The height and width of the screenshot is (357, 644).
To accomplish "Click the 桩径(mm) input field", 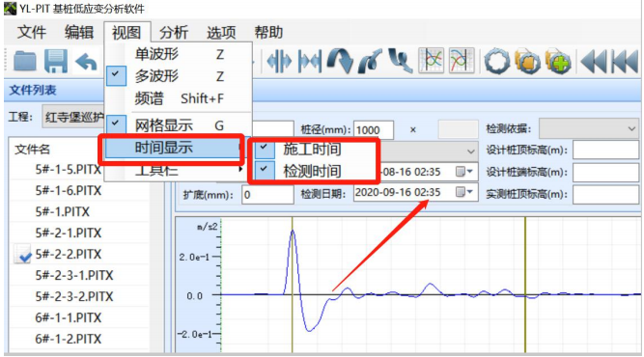I will (373, 129).
